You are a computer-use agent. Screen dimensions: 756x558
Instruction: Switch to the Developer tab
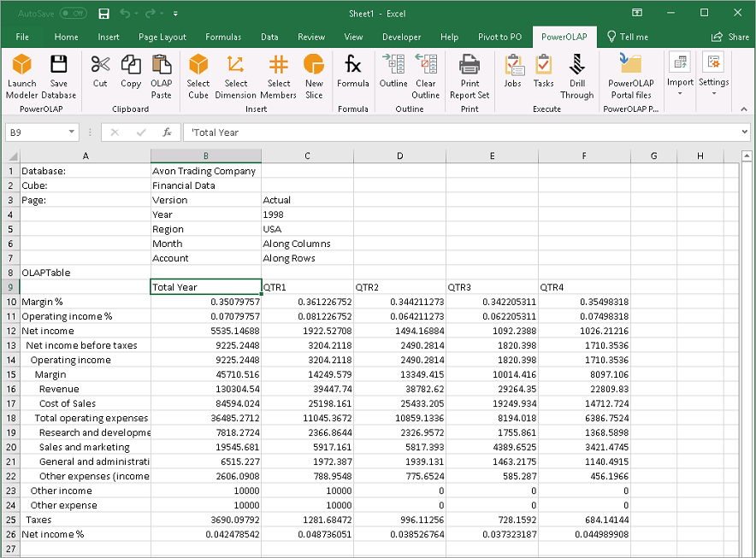coord(401,37)
